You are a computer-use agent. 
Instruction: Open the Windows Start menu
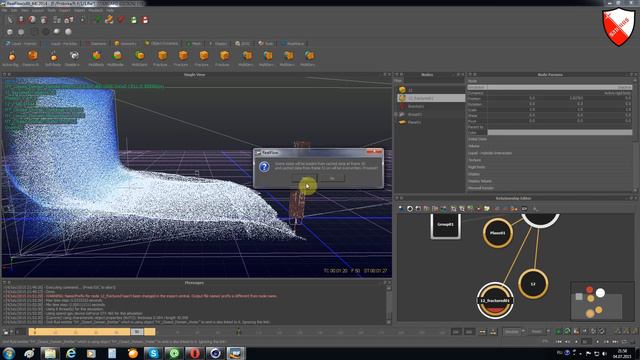coord(9,353)
